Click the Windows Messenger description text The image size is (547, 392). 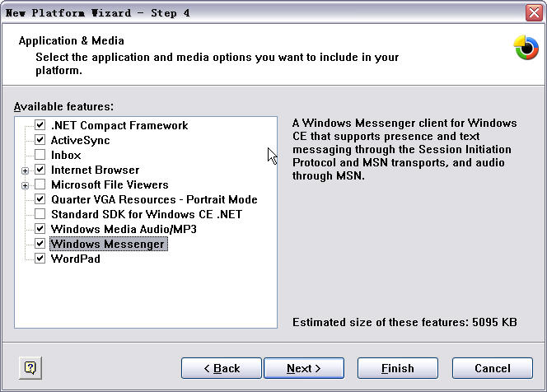404,149
